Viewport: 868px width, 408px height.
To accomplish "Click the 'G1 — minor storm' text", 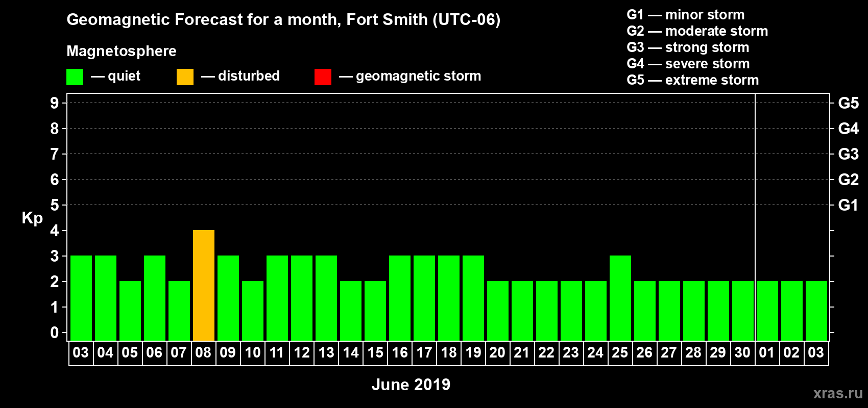I will [x=686, y=15].
